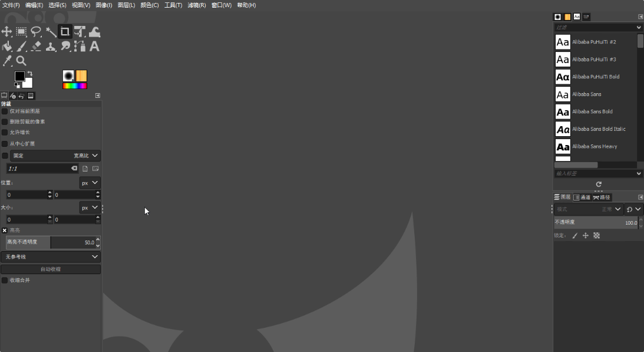Screen dimensions: 644x352
Task: Select the Smudge tool
Action: [x=65, y=47]
